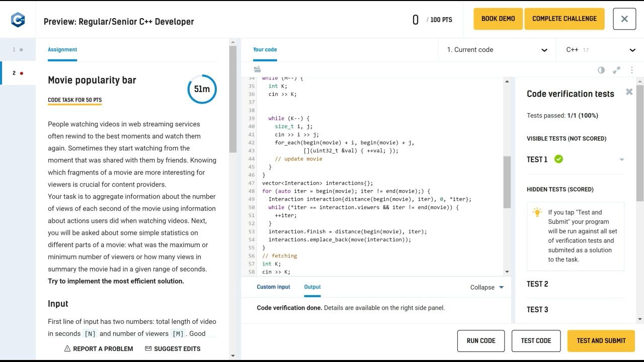
Task: Click the C++ logo icon in header
Action: (x=18, y=20)
